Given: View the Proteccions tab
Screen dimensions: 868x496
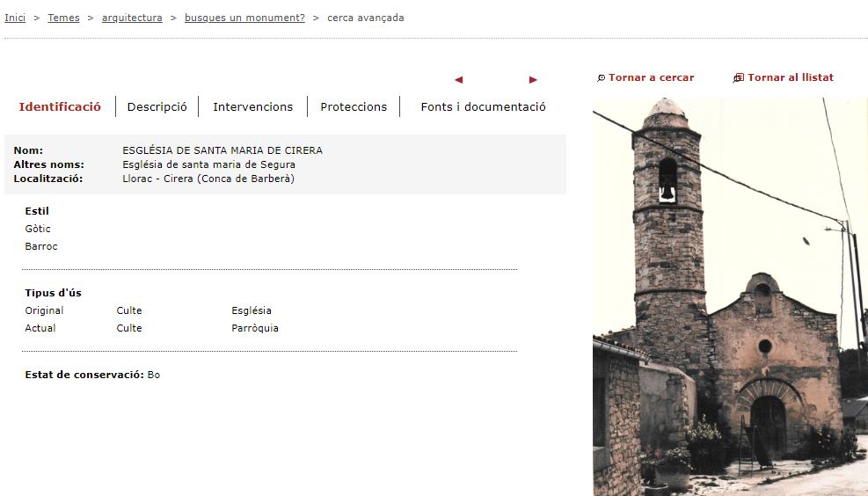Looking at the screenshot, I should [354, 107].
